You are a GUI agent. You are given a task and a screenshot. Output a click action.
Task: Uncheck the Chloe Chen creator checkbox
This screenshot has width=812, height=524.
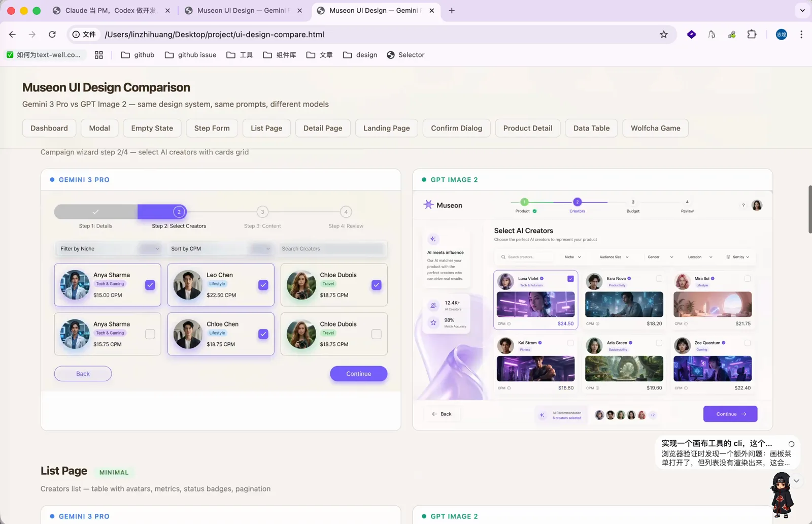(263, 334)
